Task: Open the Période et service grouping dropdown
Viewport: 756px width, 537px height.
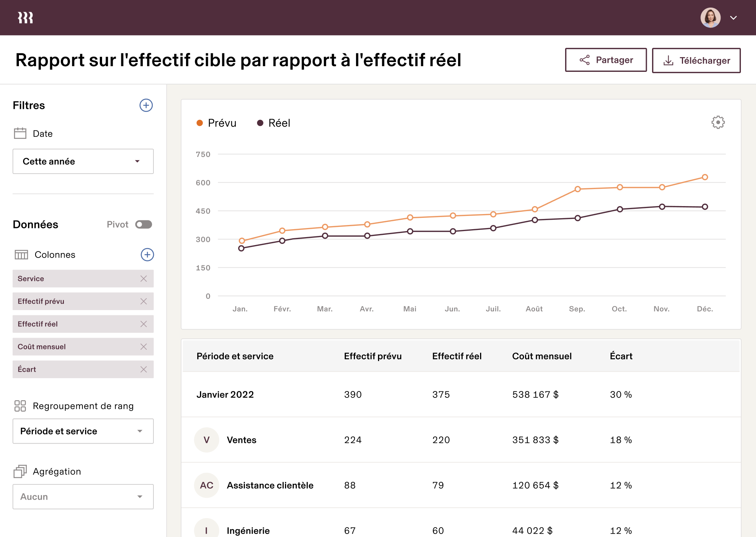Action: pos(83,431)
